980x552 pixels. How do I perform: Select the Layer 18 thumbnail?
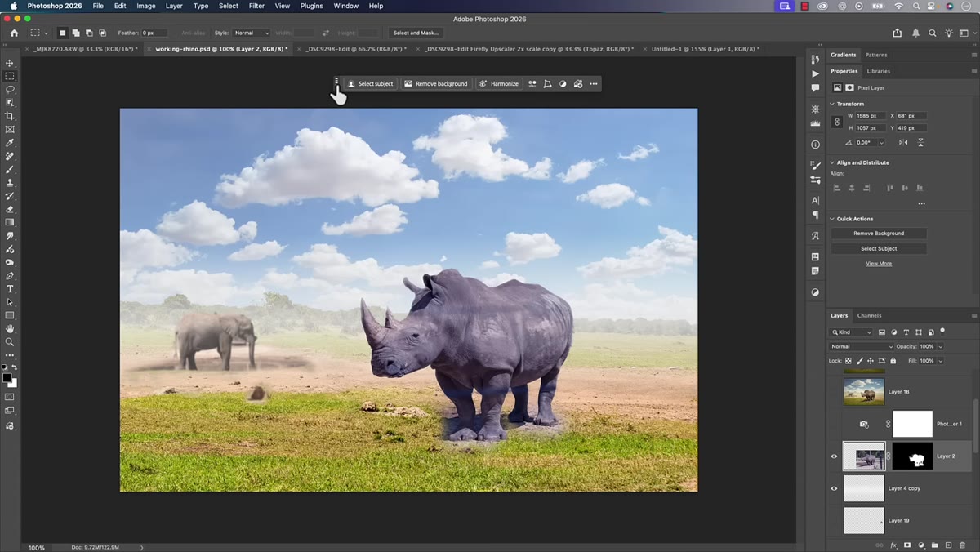click(x=864, y=392)
